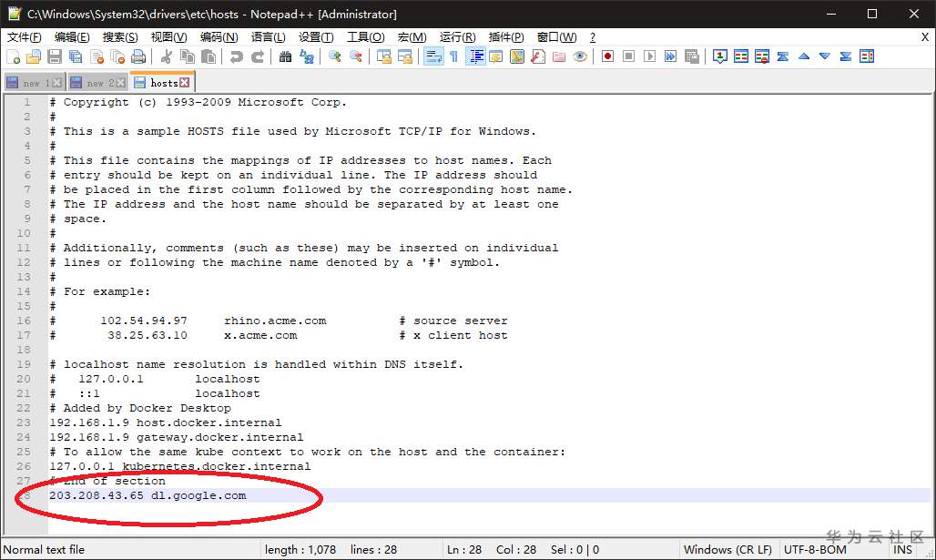Image resolution: width=936 pixels, height=560 pixels.
Task: Click the Synchronize Horizontal Scrolling icon
Action: [405, 56]
